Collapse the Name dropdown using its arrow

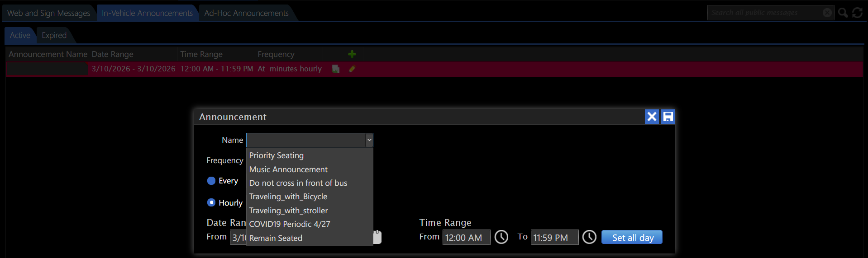369,140
